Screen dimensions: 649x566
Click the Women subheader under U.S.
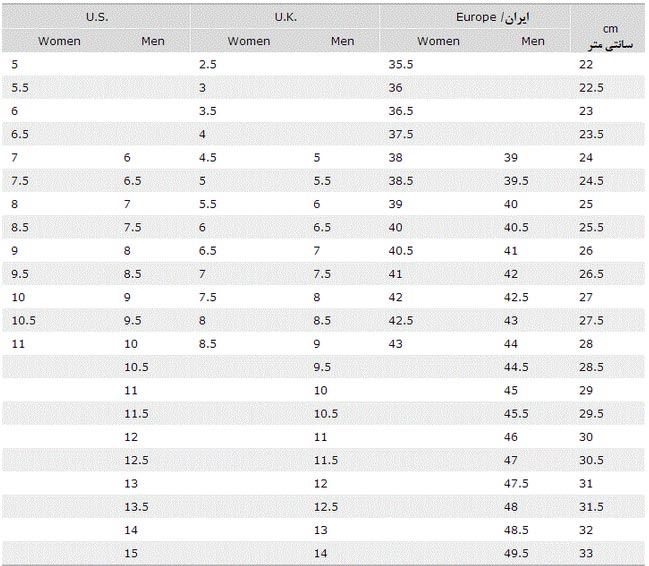(59, 41)
